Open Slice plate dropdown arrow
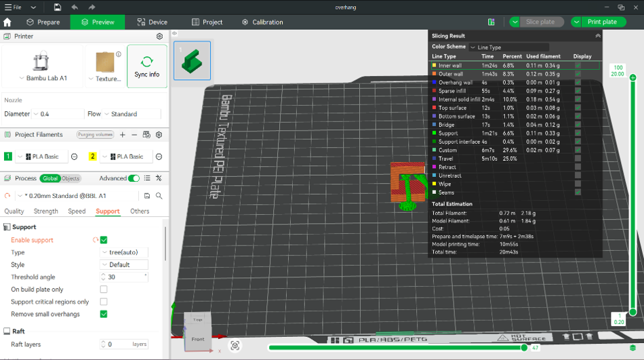The image size is (644, 360). coord(515,22)
